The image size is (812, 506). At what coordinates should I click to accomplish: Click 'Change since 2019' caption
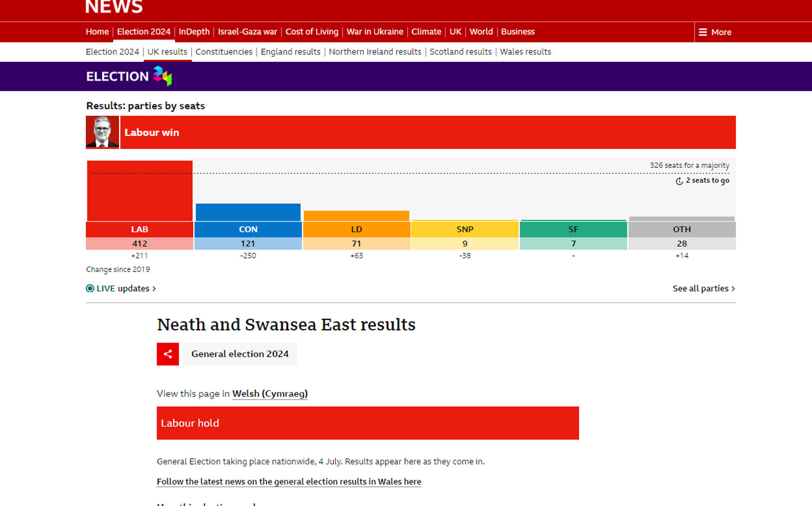click(x=118, y=269)
